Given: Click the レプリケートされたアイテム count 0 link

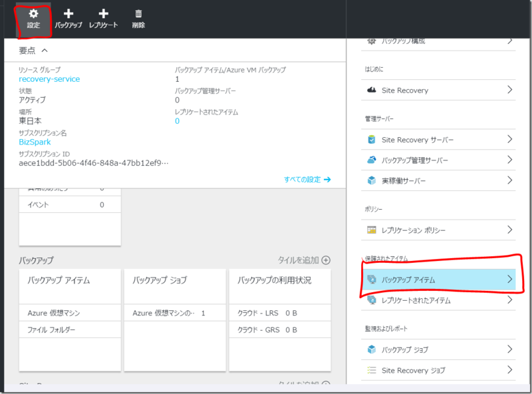Looking at the screenshot, I should (177, 121).
